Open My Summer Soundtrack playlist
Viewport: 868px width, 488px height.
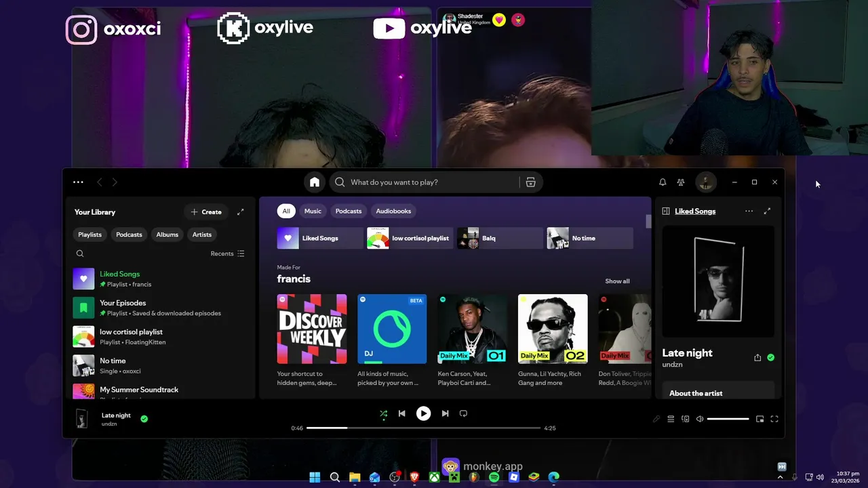(161, 391)
